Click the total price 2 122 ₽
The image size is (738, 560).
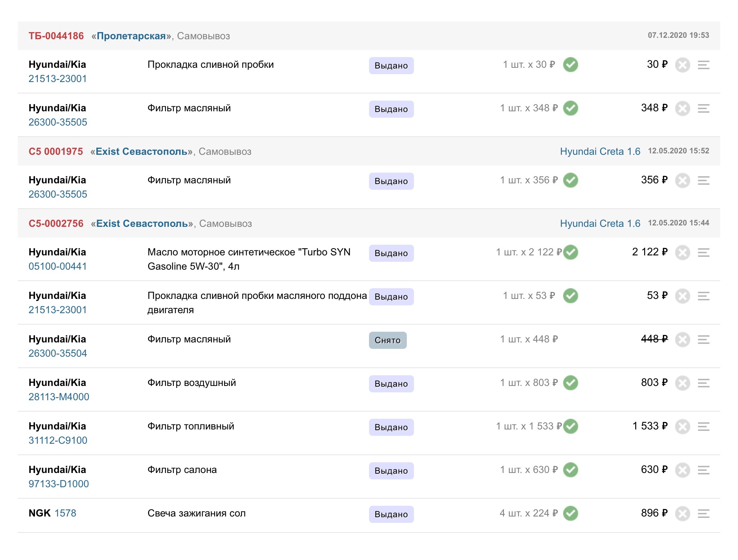pyautogui.click(x=649, y=252)
